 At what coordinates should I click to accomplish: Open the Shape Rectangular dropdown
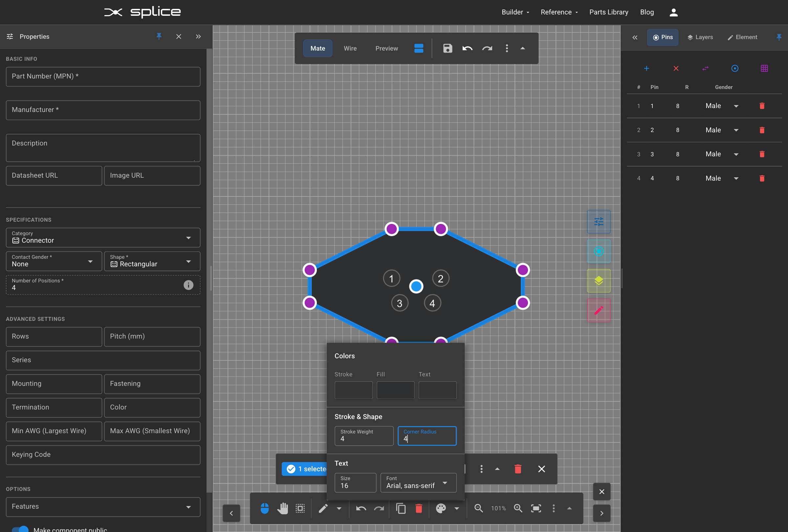tap(189, 261)
